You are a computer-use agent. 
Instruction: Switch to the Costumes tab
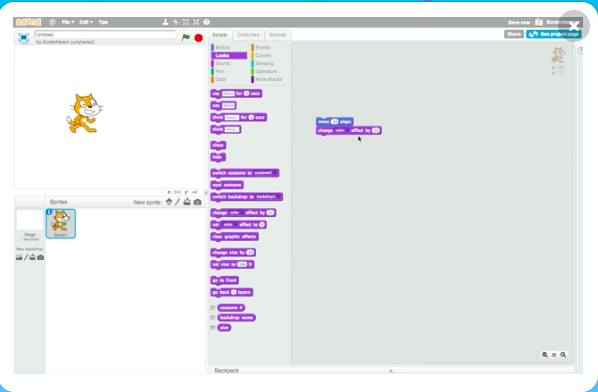[248, 35]
